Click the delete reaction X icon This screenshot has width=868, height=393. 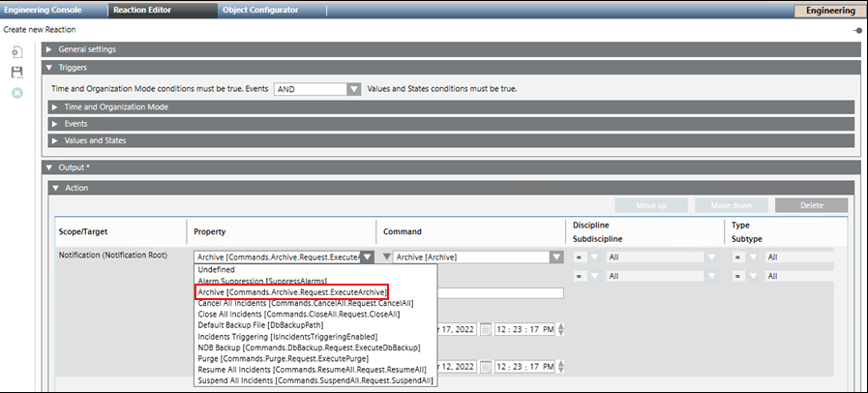click(x=16, y=93)
